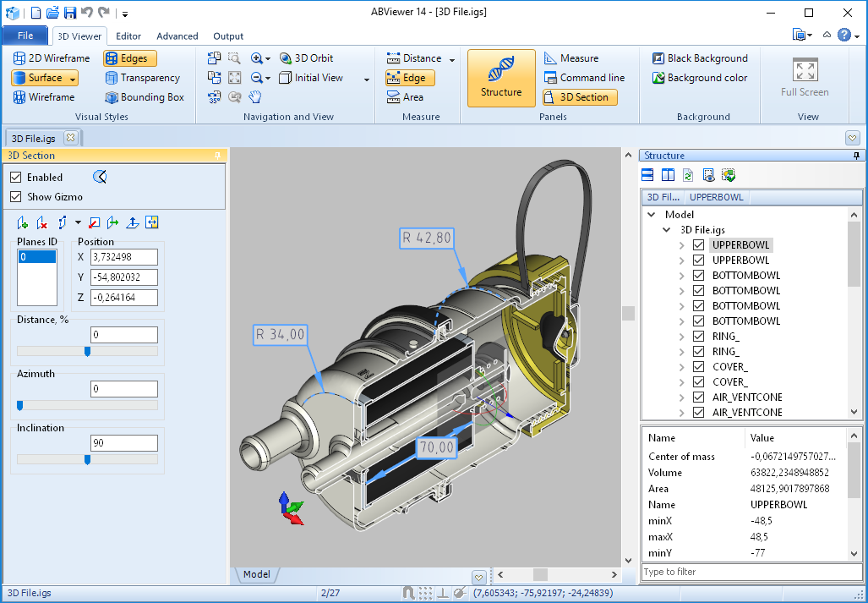Screen dimensions: 868x603
Task: Open the File menu
Action: [25, 36]
